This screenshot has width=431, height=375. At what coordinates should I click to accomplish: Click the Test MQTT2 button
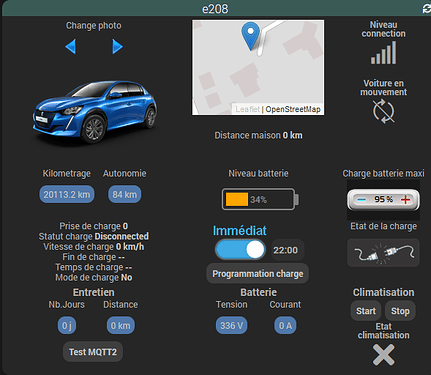tap(93, 352)
